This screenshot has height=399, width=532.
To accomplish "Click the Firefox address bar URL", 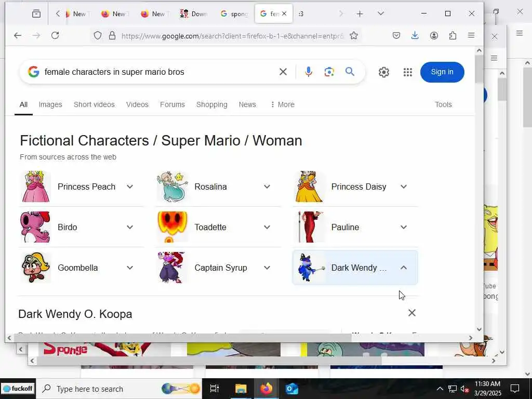I will pyautogui.click(x=232, y=36).
